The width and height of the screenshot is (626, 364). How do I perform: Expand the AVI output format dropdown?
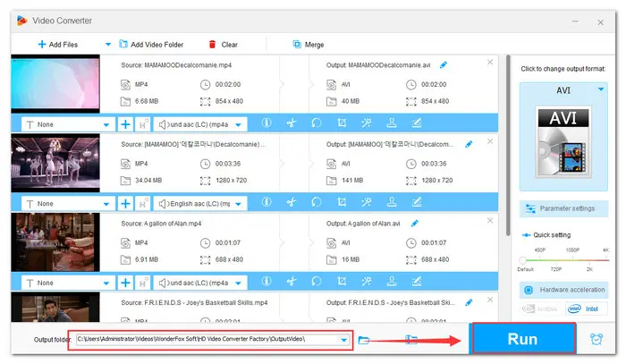601,89
